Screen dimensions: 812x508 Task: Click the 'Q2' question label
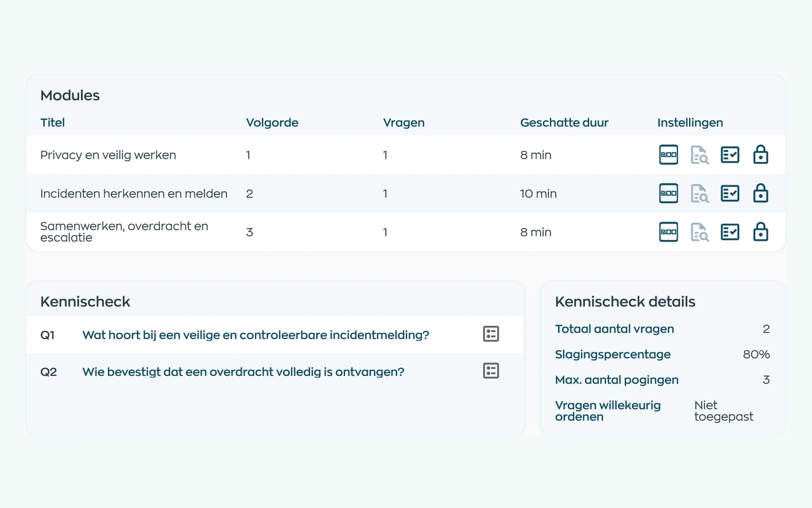coord(48,371)
